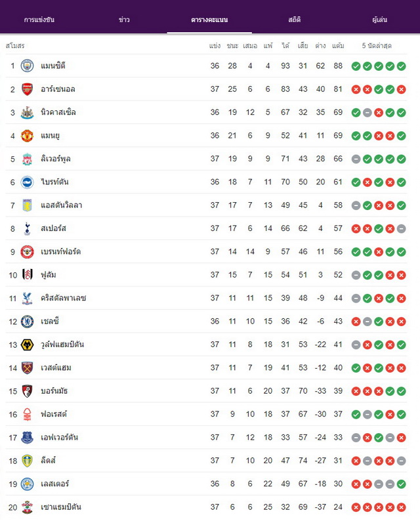Open the Everton crest icon

pos(27,438)
